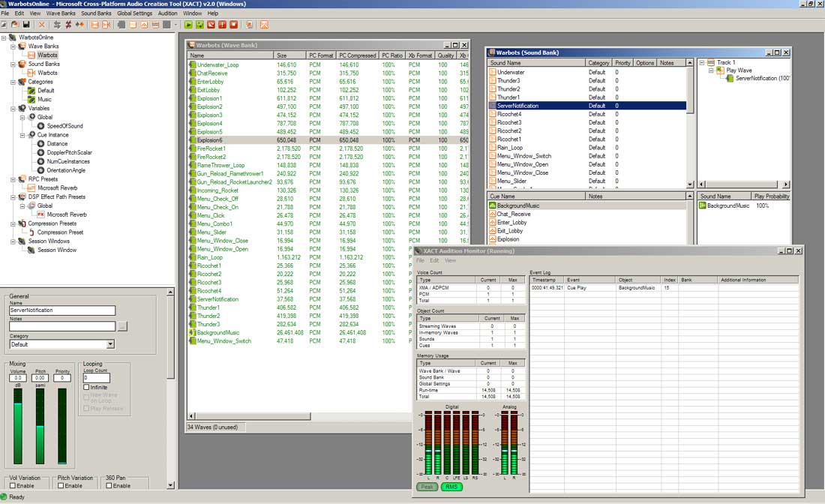Click the red X delete toolbar icon
This screenshot has height=504, width=825.
[x=41, y=25]
